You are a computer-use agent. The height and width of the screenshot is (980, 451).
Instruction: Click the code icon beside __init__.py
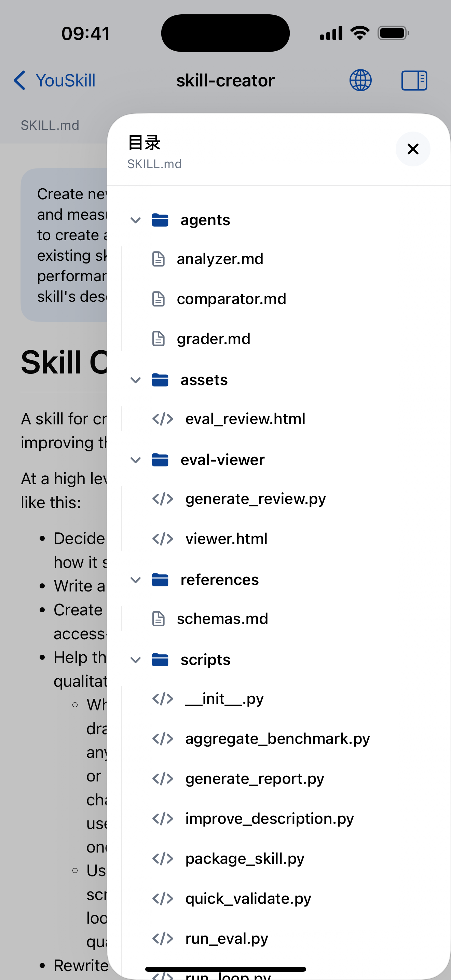(x=163, y=698)
